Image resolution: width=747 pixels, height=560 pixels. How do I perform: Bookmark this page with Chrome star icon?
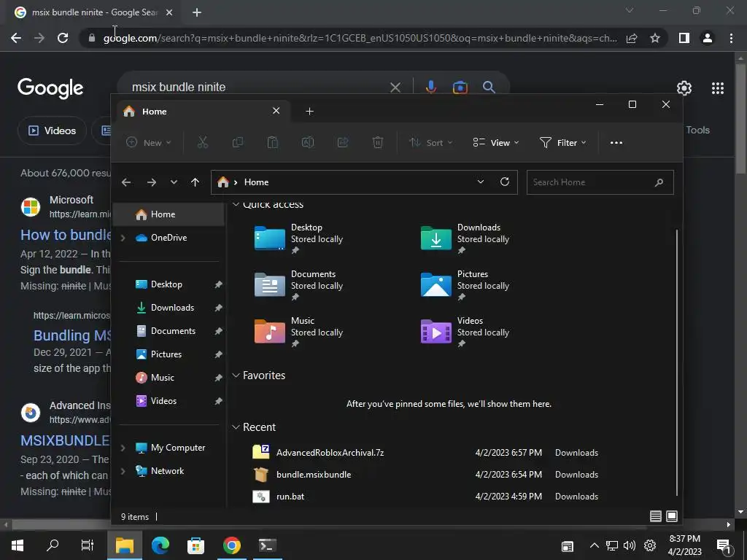(655, 38)
